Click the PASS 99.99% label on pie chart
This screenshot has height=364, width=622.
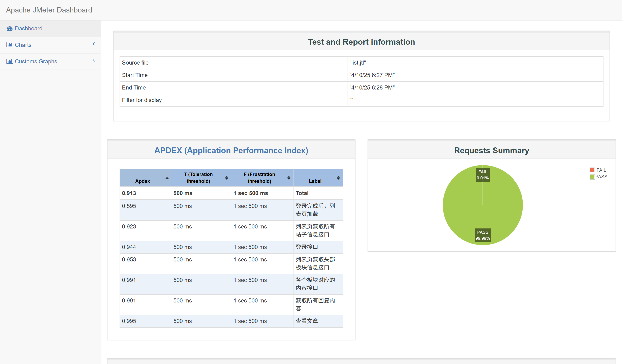pyautogui.click(x=483, y=235)
